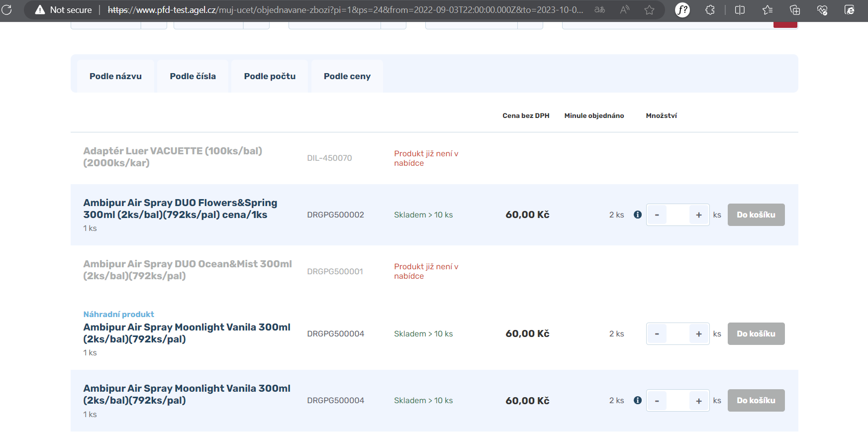Click the Not secure warning icon
This screenshot has width=868, height=439.
40,10
